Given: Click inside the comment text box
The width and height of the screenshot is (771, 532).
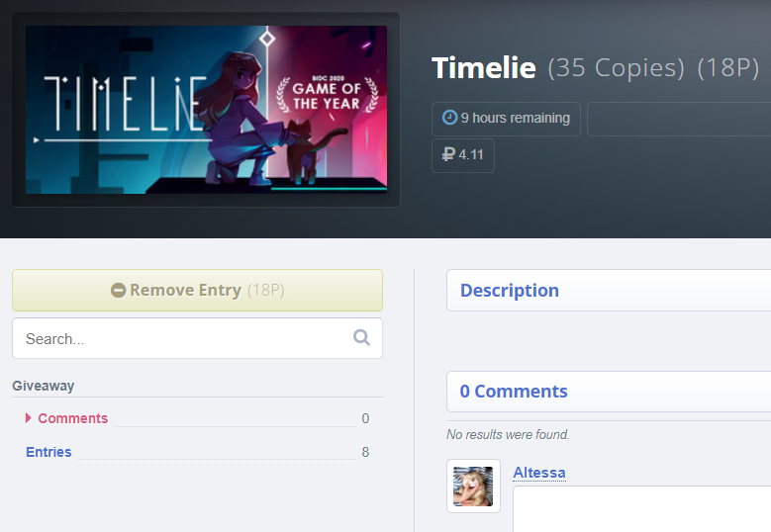Looking at the screenshot, I should coord(641,509).
